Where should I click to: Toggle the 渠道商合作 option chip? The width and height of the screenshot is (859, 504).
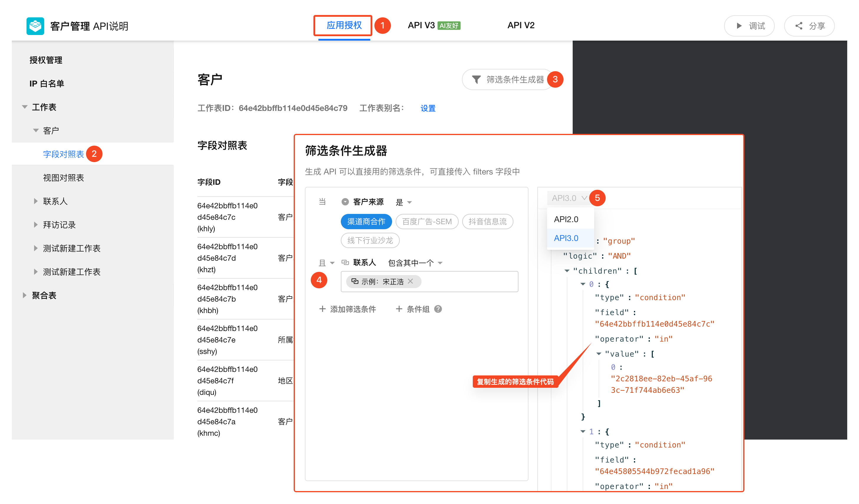point(366,222)
